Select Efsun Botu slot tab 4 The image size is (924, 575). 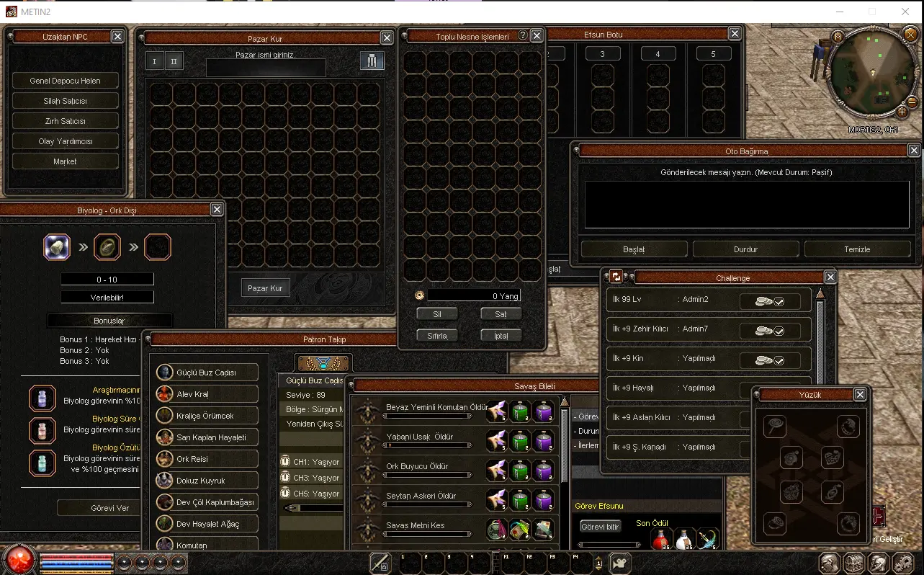pos(658,54)
